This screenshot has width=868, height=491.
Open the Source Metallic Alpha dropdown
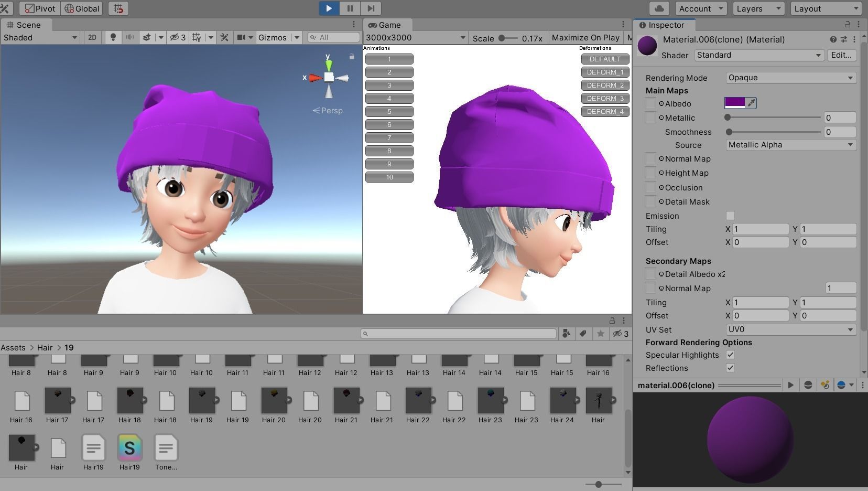[x=791, y=145]
